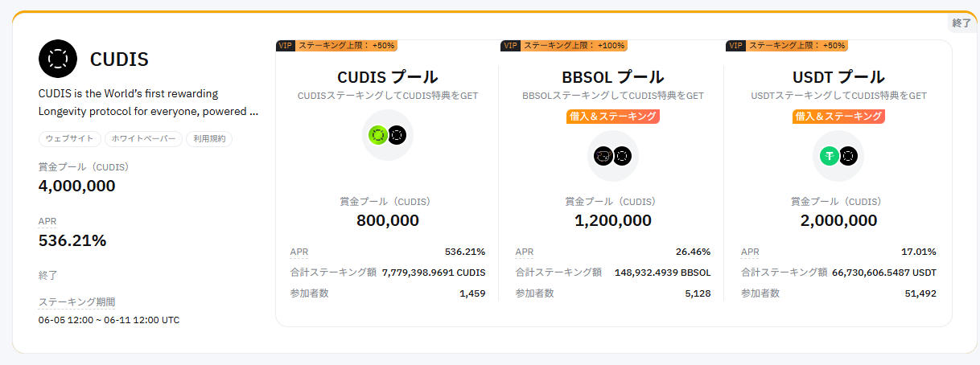Click the 借入＆ステーキング tag in BBSOL pool
Viewport: 980px width, 365px height.
tap(613, 117)
